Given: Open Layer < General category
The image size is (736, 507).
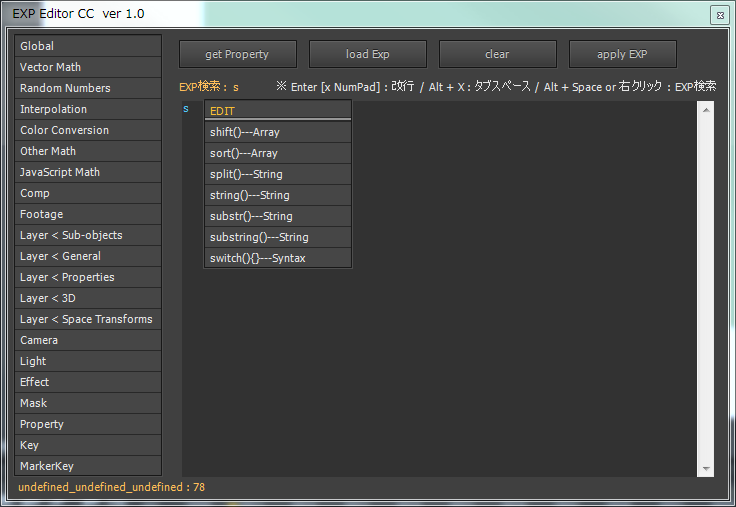Looking at the screenshot, I should 88,256.
